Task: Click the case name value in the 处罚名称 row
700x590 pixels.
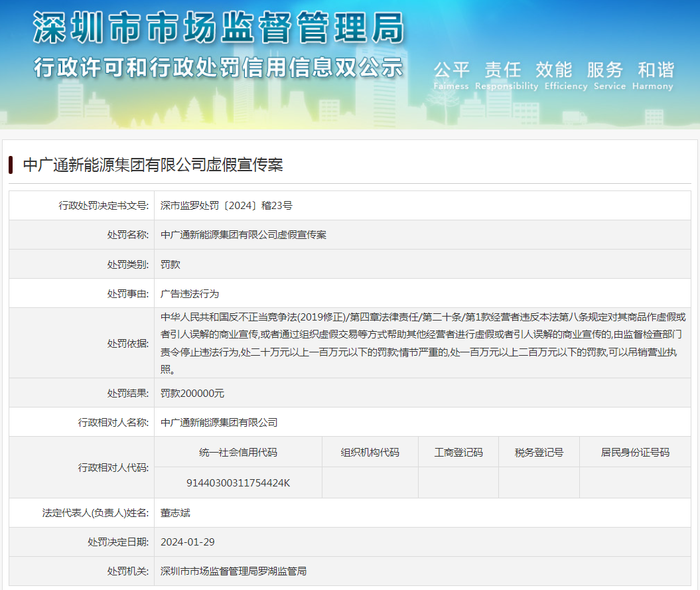Action: (x=244, y=235)
